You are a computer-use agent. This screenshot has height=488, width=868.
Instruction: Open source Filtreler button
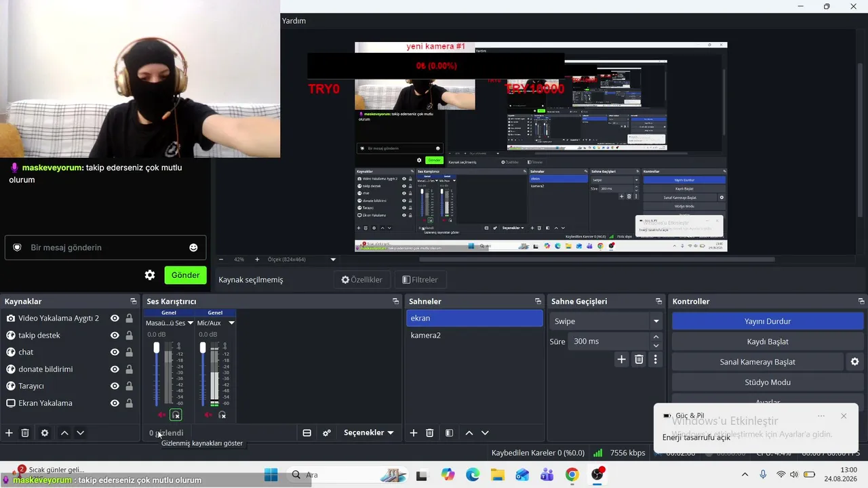pos(420,280)
